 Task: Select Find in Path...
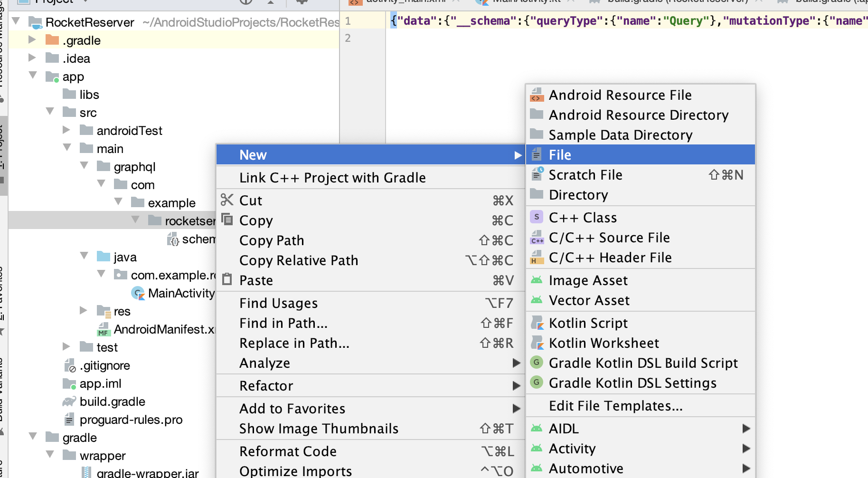click(370, 323)
